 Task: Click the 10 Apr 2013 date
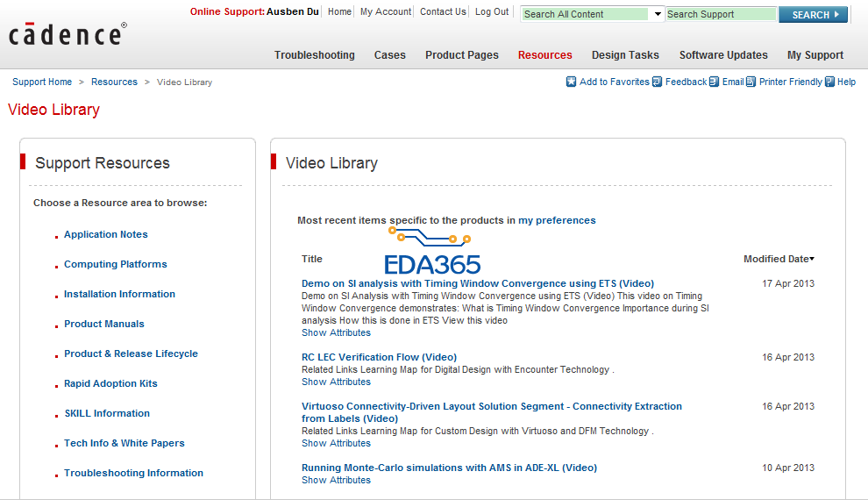(x=787, y=468)
